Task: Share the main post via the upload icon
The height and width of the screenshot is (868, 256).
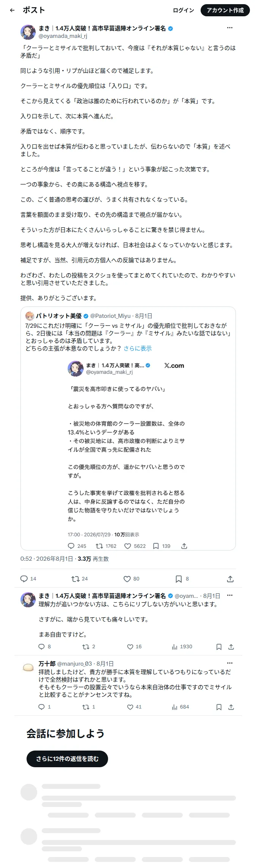Action: 230,579
